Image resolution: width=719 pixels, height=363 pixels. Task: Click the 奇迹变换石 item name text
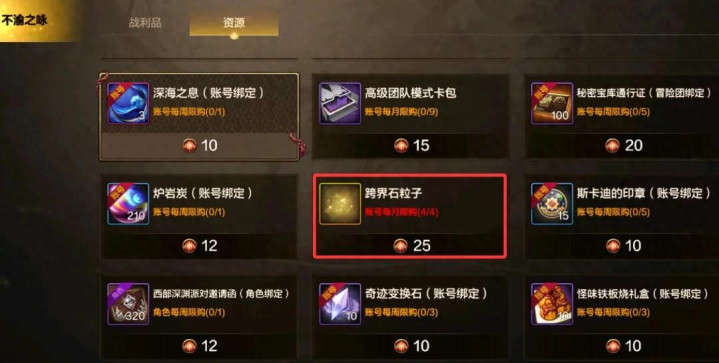click(x=393, y=293)
